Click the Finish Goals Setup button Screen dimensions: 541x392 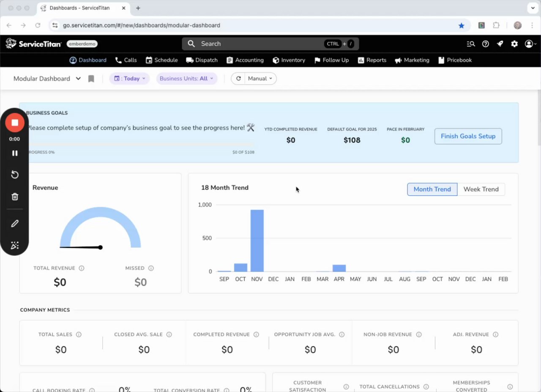click(468, 136)
